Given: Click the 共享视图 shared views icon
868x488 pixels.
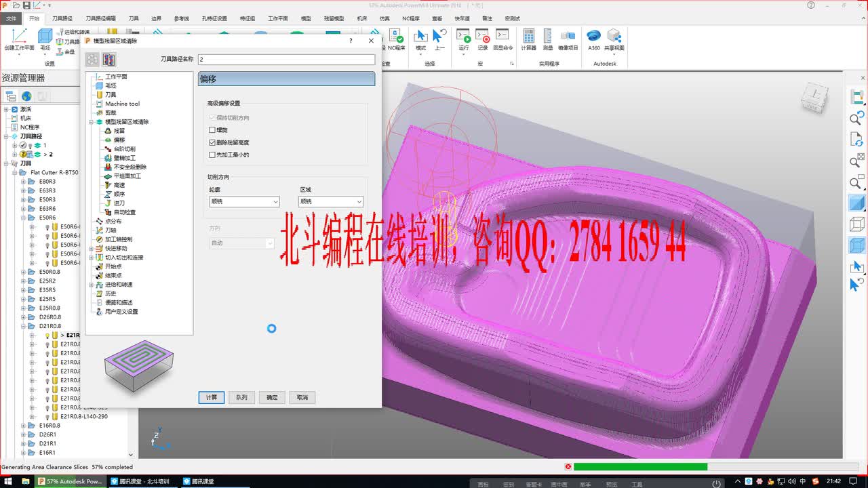Looking at the screenshot, I should click(614, 39).
